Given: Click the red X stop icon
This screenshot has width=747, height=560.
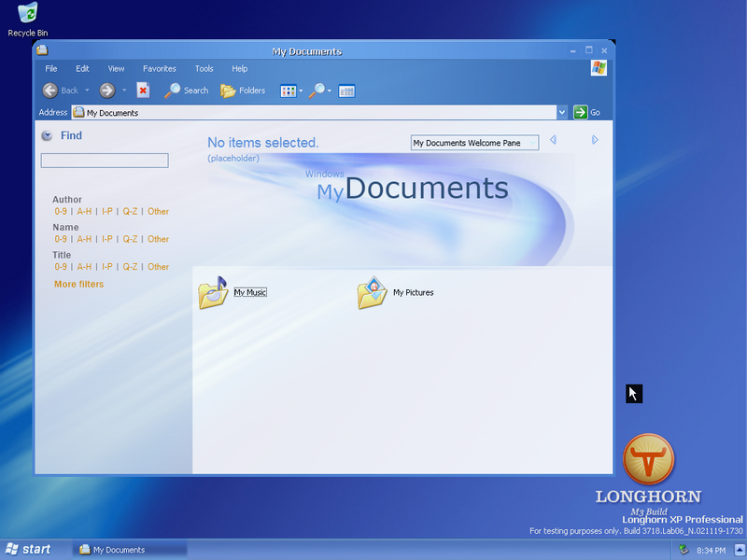Looking at the screenshot, I should [143, 91].
